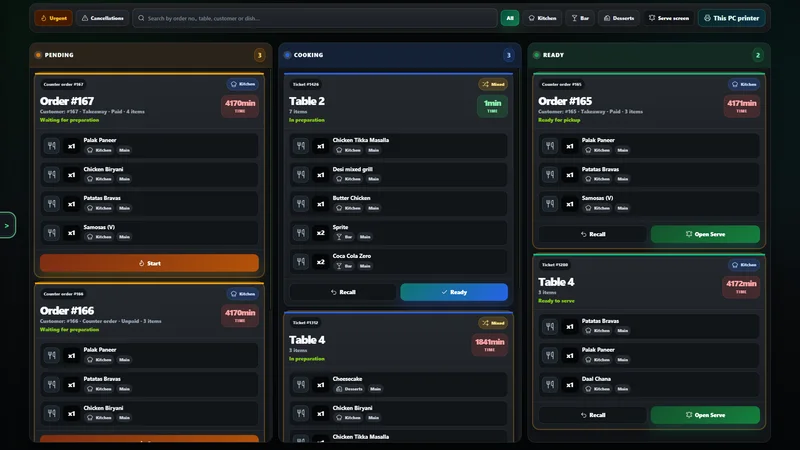This screenshot has height=450, width=800.
Task: Click Mixed badge on Table 2 card
Action: tap(493, 84)
